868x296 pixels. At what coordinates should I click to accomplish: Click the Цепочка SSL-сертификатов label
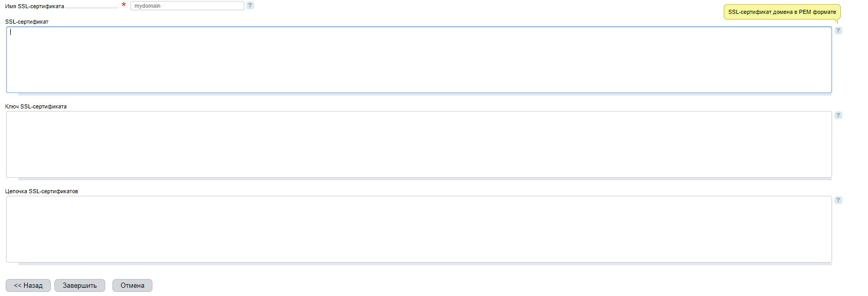pyautogui.click(x=42, y=192)
